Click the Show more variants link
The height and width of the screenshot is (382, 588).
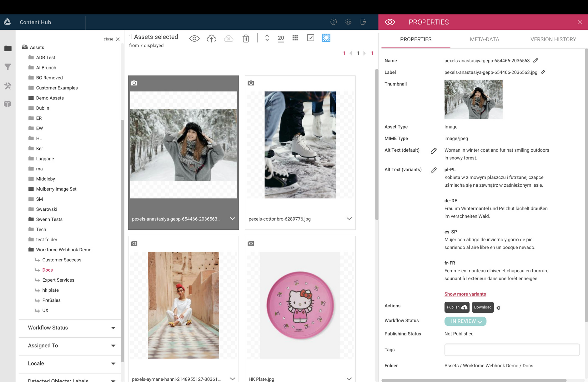(465, 294)
